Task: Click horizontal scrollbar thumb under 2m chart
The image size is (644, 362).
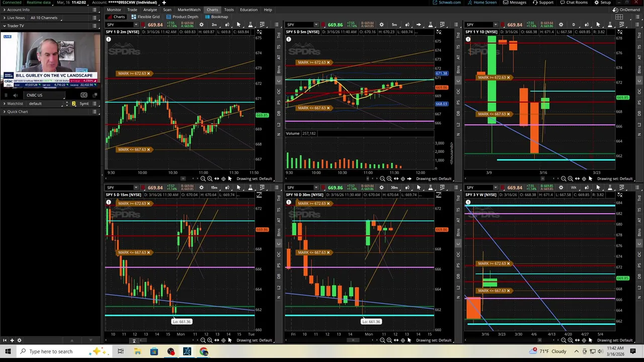Action: [x=183, y=178]
